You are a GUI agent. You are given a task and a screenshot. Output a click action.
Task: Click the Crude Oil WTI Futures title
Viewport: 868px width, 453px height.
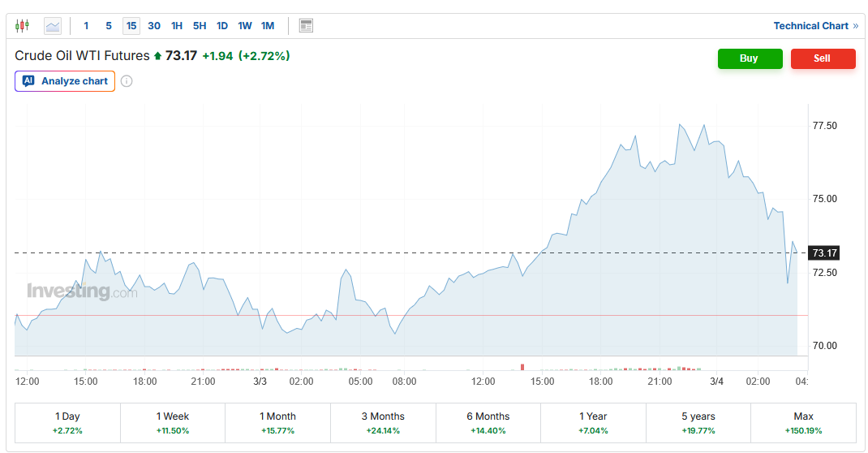pyautogui.click(x=82, y=56)
